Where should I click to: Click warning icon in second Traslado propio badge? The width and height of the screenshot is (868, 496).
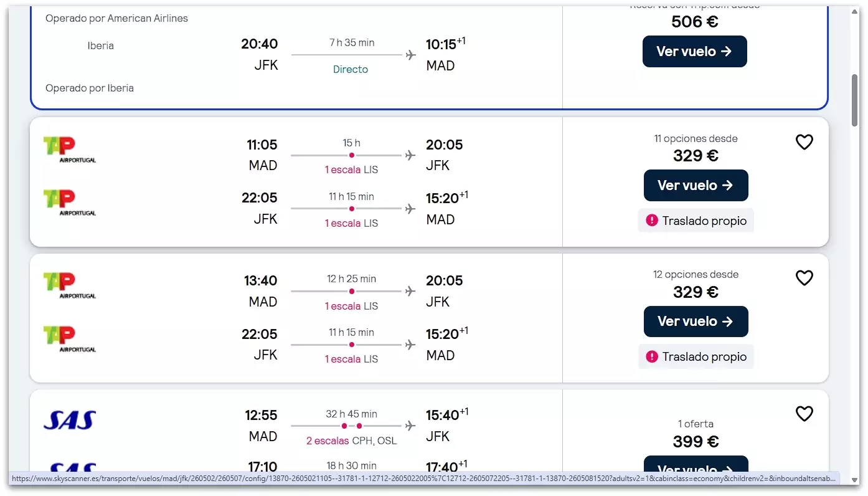tap(652, 356)
